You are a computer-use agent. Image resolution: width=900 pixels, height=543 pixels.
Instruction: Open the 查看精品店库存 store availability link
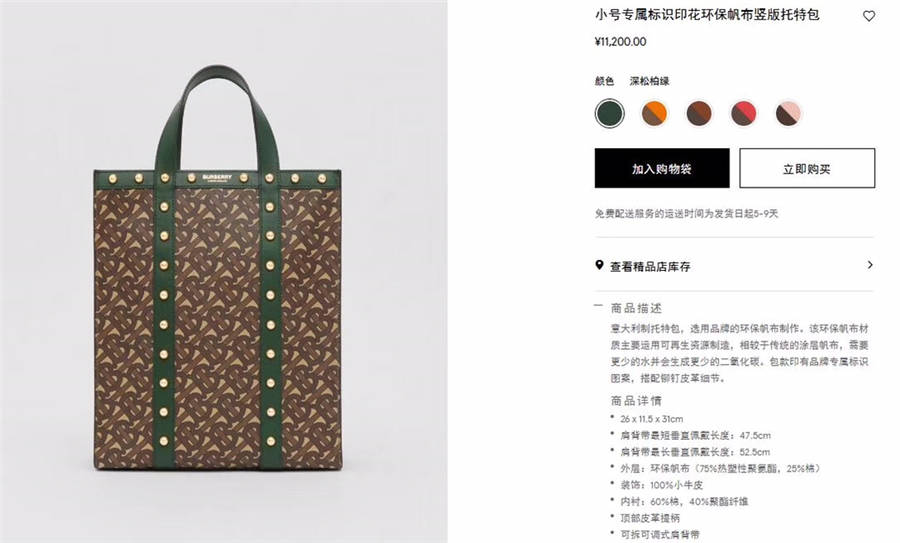[x=650, y=266]
